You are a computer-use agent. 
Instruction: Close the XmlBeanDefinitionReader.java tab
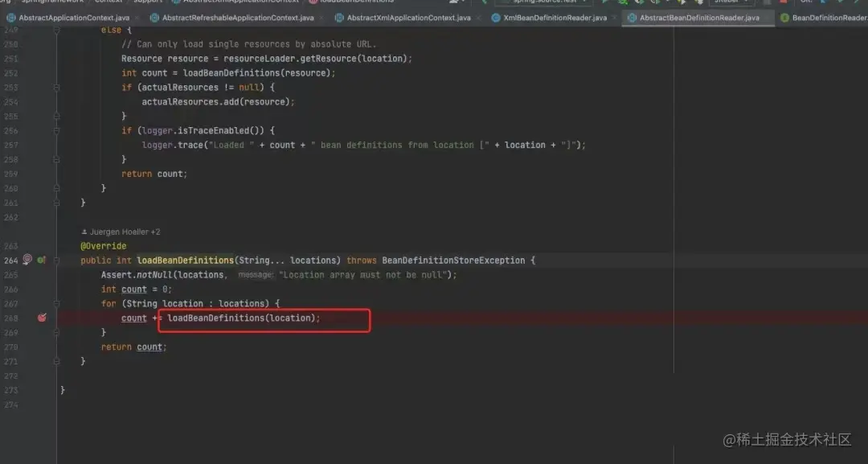[x=615, y=18]
